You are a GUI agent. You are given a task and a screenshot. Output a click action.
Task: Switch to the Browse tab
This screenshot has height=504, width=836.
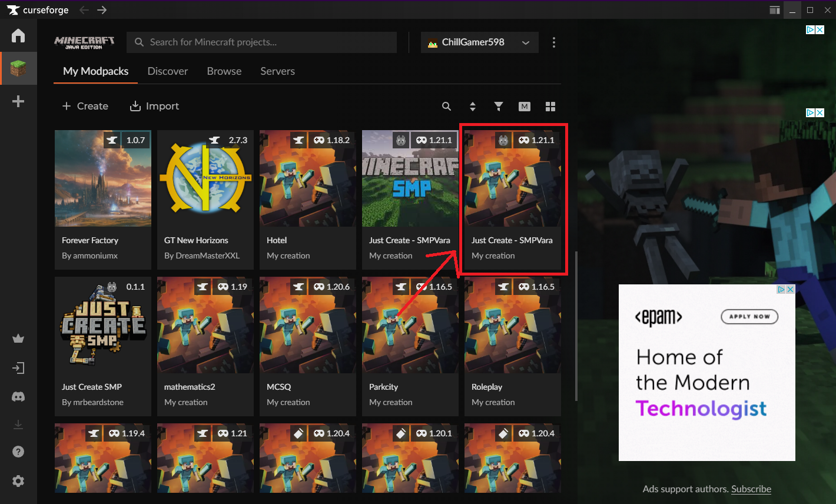click(224, 71)
